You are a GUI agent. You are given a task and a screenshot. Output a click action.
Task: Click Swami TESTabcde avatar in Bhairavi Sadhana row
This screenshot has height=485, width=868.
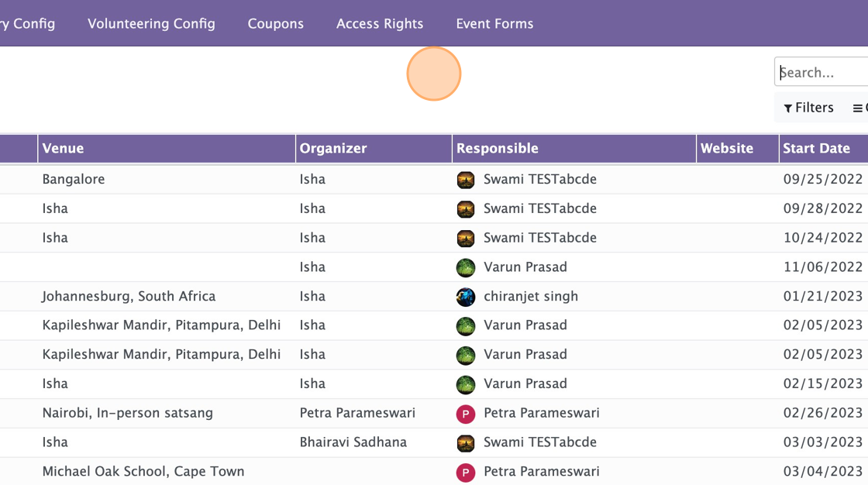pos(466,443)
